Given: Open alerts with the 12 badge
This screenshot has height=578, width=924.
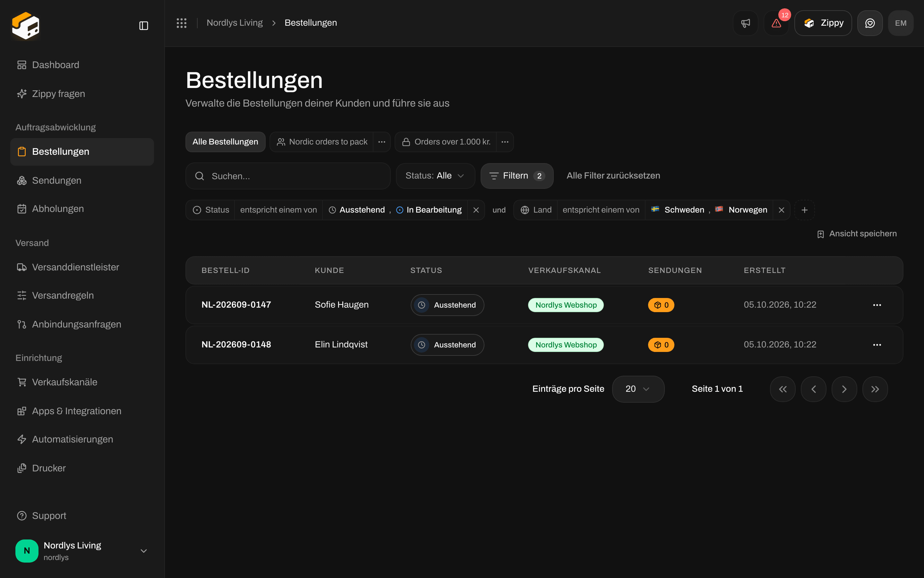Looking at the screenshot, I should 776,23.
